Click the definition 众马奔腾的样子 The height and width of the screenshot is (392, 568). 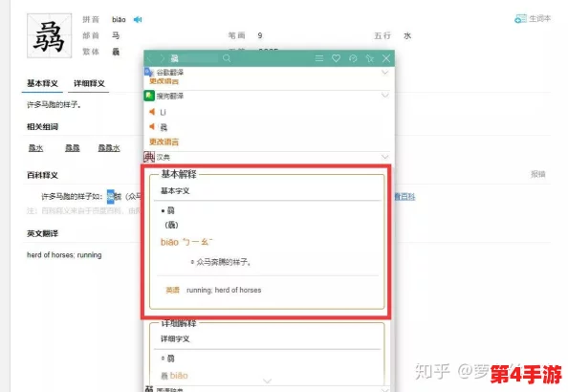coord(224,262)
